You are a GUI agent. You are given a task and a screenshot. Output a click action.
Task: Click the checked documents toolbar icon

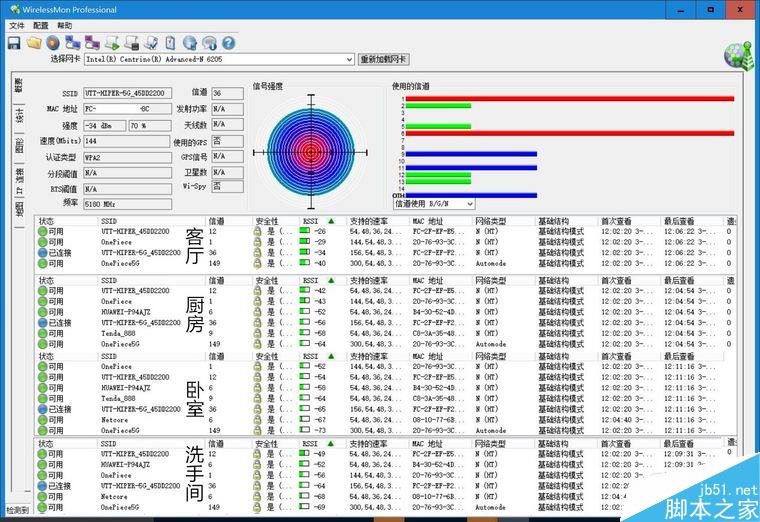coord(151,43)
